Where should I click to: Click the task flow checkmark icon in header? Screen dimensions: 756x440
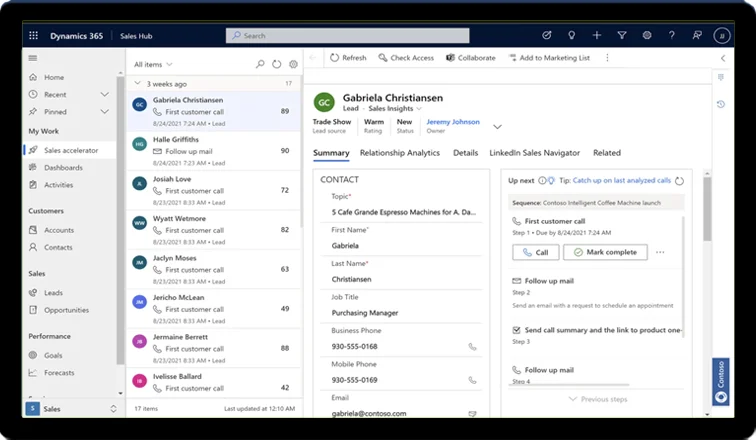tap(546, 35)
